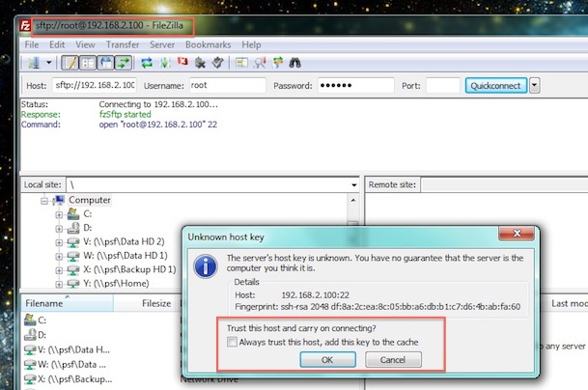Close the Unknown host key dialog
588x390 pixels.
(517, 234)
